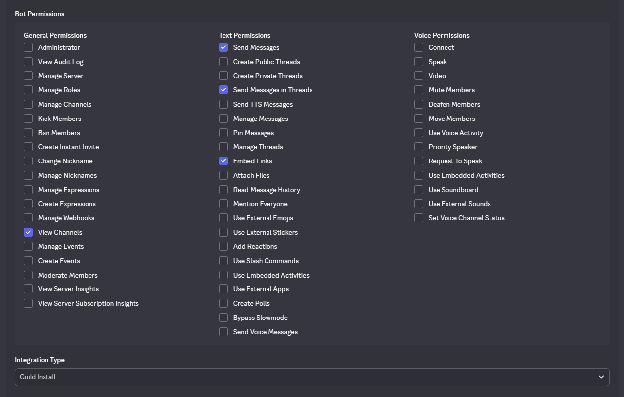624x397 pixels.
Task: Check text Use Embedded Activities box
Action: (x=223, y=275)
